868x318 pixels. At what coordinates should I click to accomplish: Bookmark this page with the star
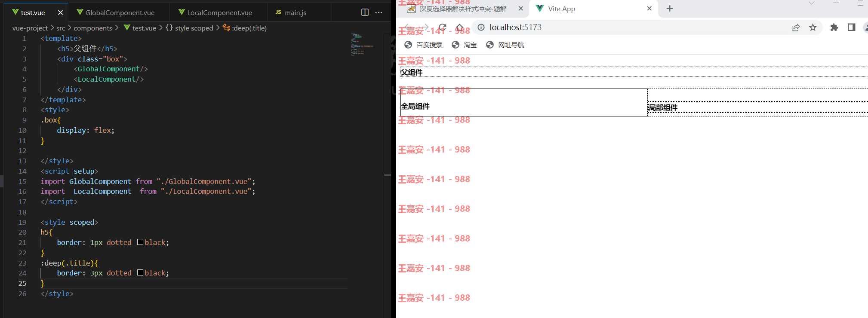813,28
